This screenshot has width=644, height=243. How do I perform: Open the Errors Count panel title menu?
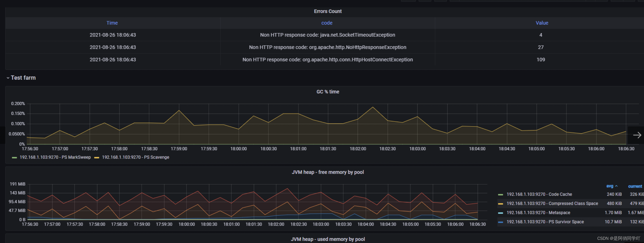[x=328, y=11]
